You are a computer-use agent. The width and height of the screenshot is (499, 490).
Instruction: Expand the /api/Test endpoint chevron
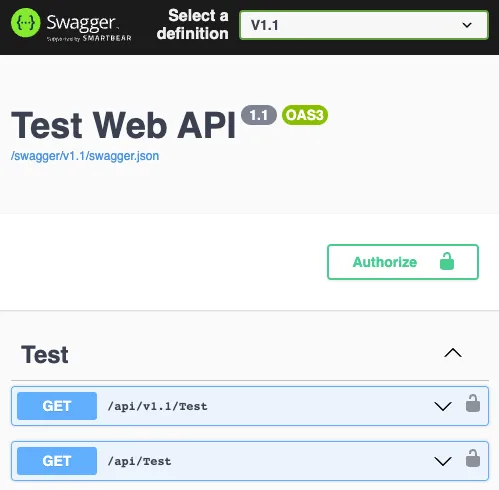click(x=443, y=461)
